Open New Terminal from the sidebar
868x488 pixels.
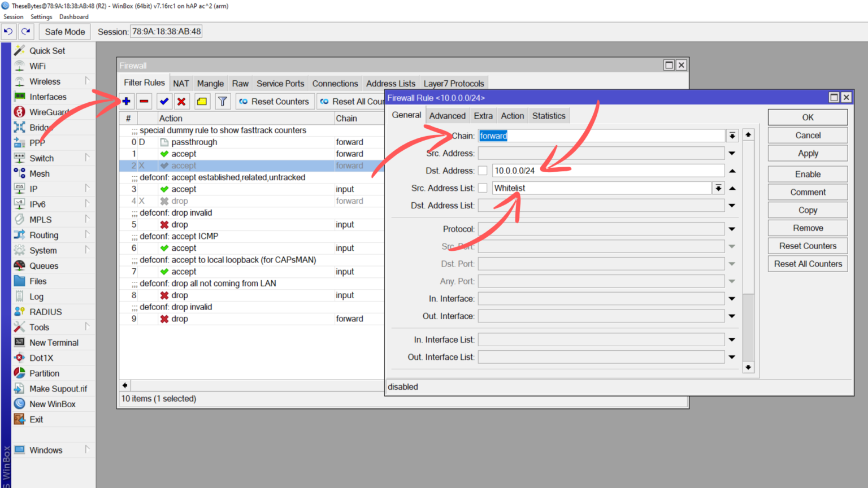click(54, 342)
